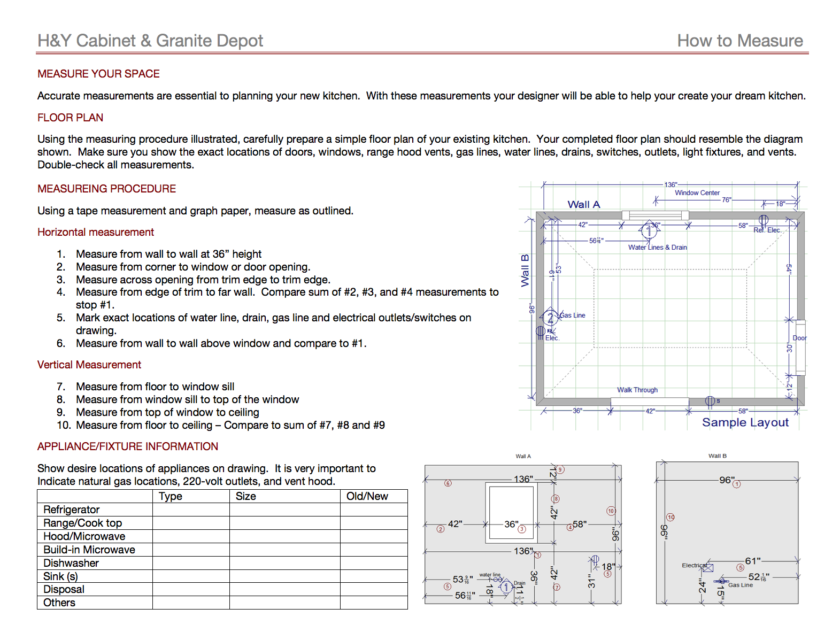Viewport: 840px width, 640px height.
Task: Click the Horizontal measurement subheading
Action: (x=96, y=232)
